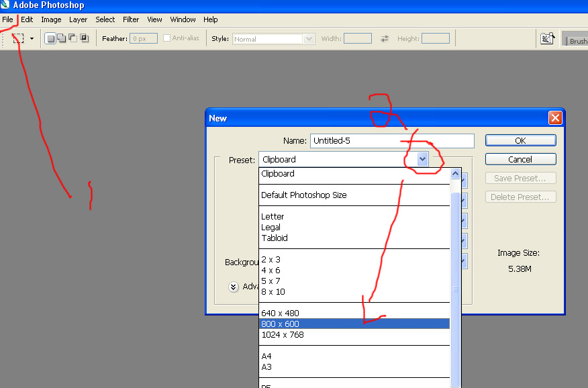Image resolution: width=588 pixels, height=388 pixels.
Task: Click the Height input field
Action: (x=436, y=38)
